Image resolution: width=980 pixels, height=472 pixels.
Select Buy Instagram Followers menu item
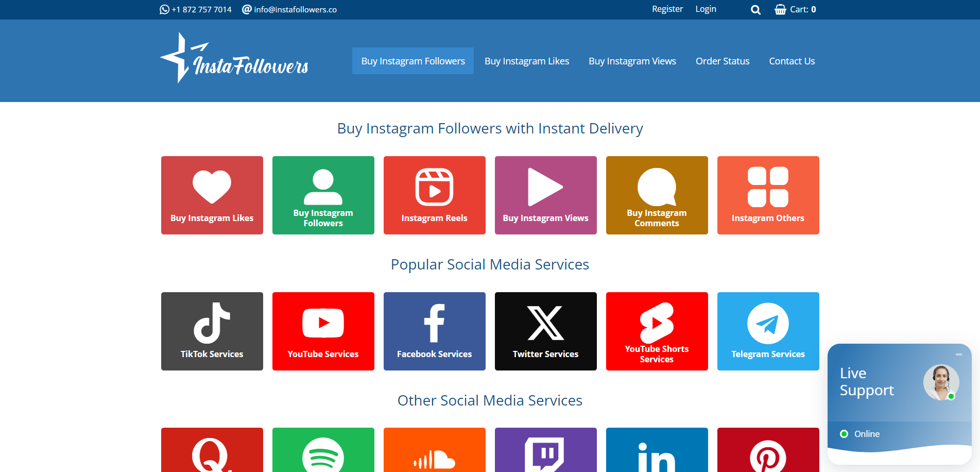click(x=413, y=61)
